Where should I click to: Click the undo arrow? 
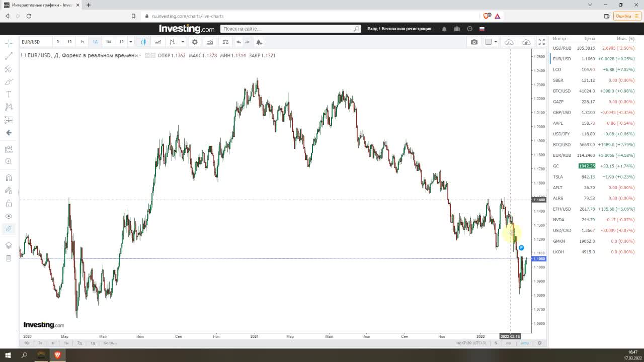point(238,42)
